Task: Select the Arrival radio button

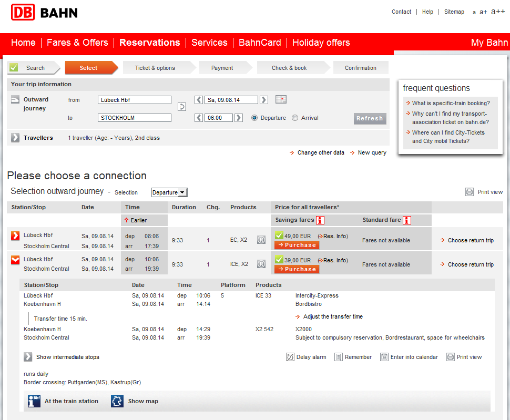Action: pos(295,118)
